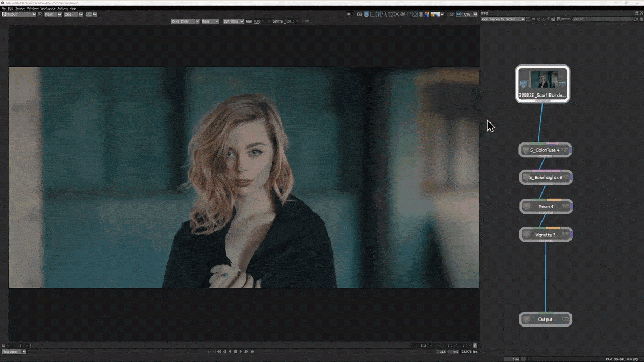Click the play forward button
The height and width of the screenshot is (362, 644).
tap(241, 352)
